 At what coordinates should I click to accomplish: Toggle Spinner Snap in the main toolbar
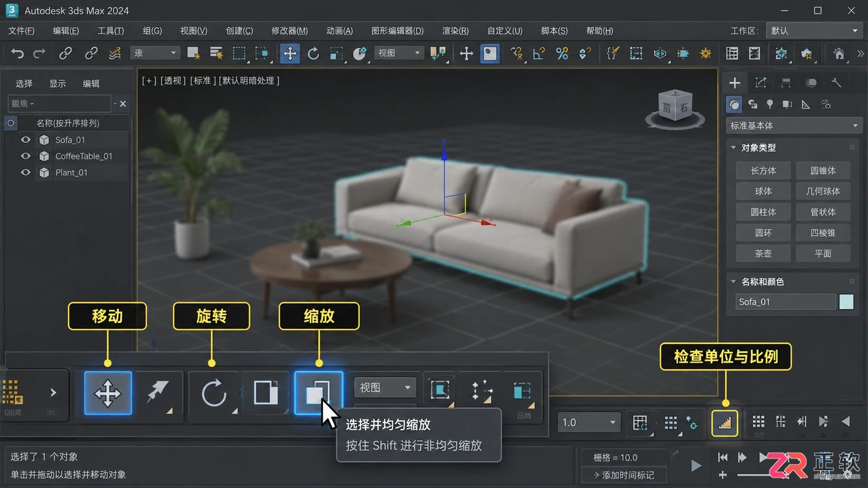click(584, 54)
